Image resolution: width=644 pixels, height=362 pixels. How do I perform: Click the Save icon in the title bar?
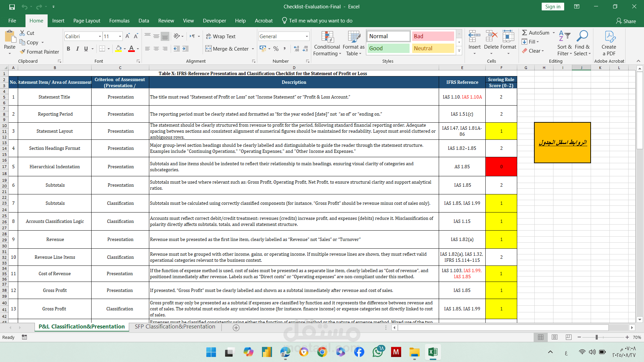12,7
